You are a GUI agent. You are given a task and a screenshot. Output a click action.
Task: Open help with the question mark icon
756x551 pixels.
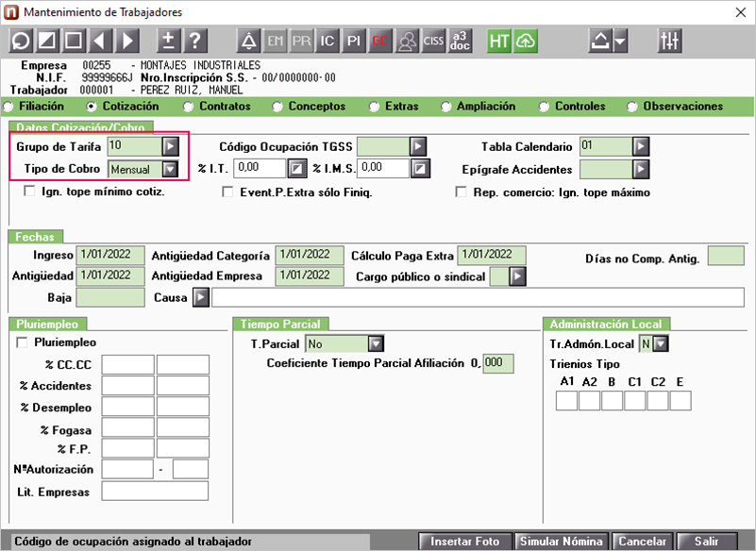(195, 41)
